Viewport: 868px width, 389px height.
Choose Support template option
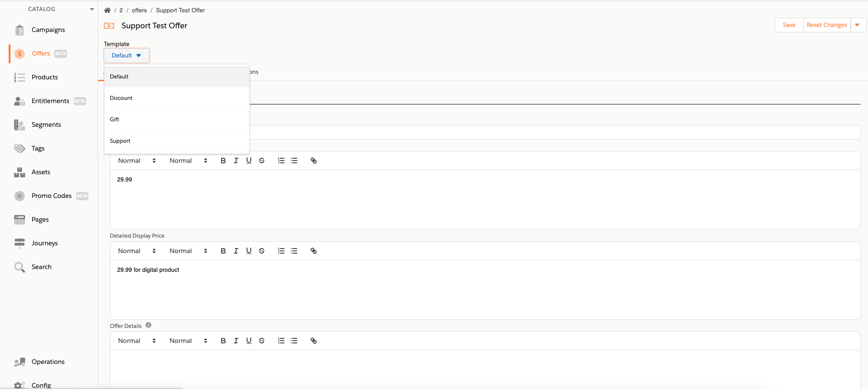click(x=177, y=141)
